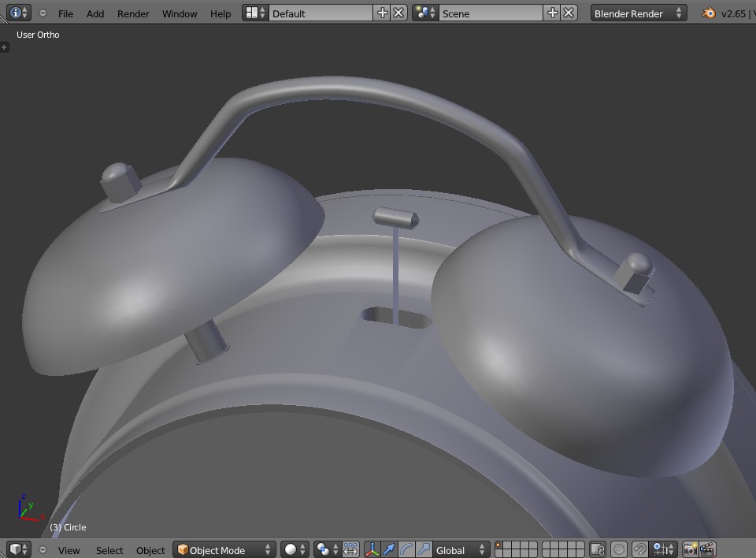This screenshot has height=558, width=756.
Task: Toggle proportional editing circle button
Action: click(619, 549)
